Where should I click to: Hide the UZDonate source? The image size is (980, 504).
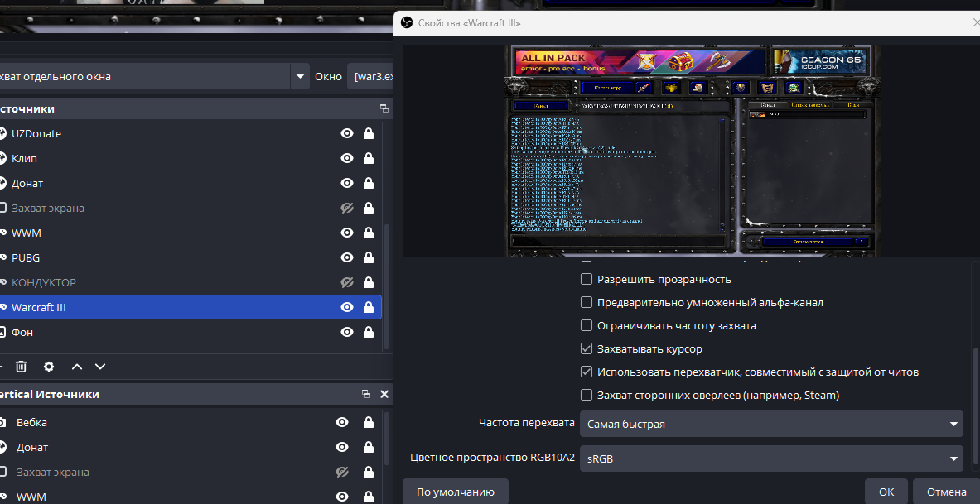click(347, 133)
